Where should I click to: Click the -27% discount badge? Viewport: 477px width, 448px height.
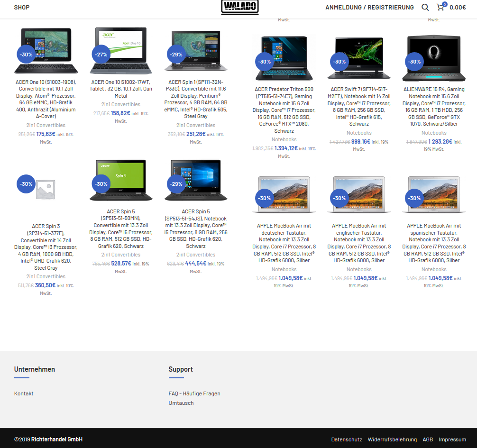pos(101,55)
